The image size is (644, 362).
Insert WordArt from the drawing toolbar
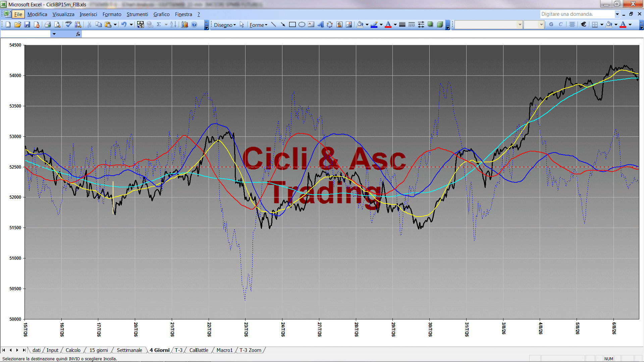coord(321,24)
